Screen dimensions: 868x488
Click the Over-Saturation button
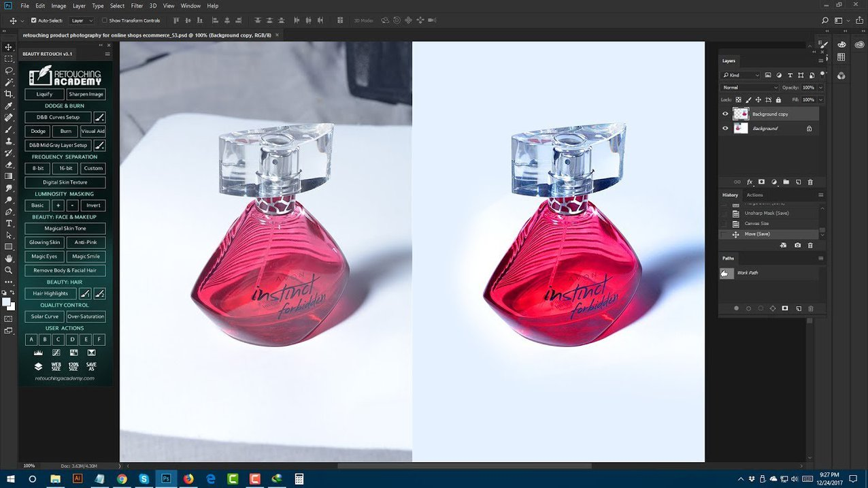click(x=86, y=316)
